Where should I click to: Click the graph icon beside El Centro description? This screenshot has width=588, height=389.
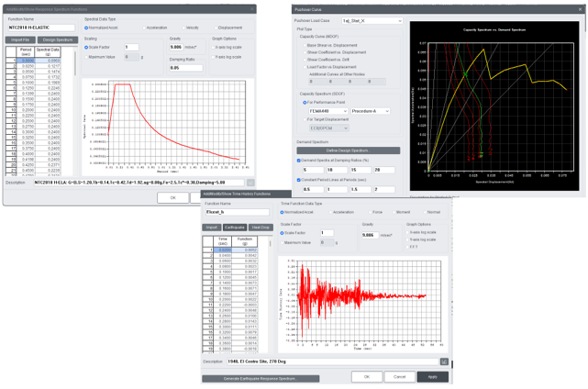coord(444,361)
